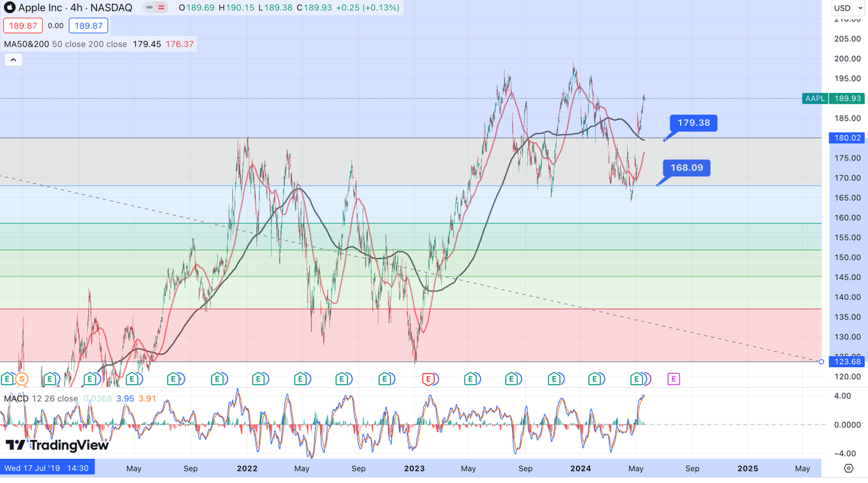Click the E marker above the May 2022 label
The height and width of the screenshot is (483, 868).
301,379
